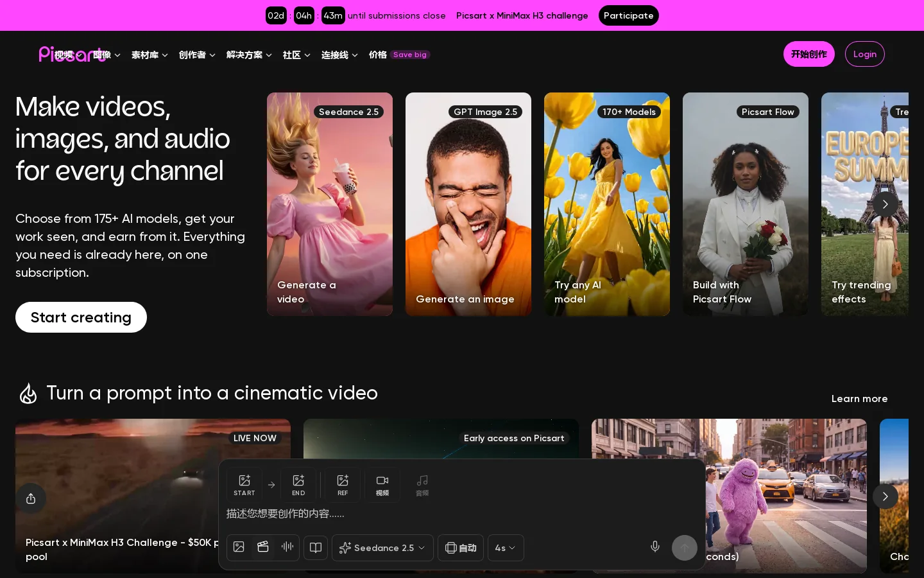Click the Picsart x MiniMax H3 challenge text

(522, 15)
